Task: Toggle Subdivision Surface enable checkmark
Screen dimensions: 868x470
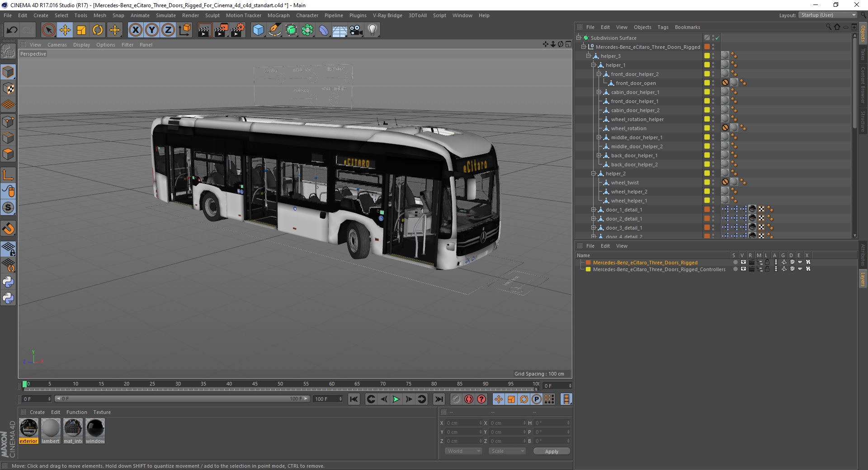Action: tap(717, 38)
